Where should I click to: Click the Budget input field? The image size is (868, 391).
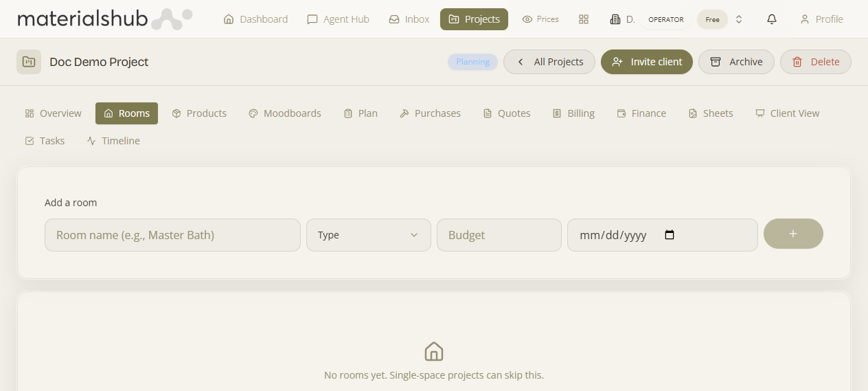[499, 235]
